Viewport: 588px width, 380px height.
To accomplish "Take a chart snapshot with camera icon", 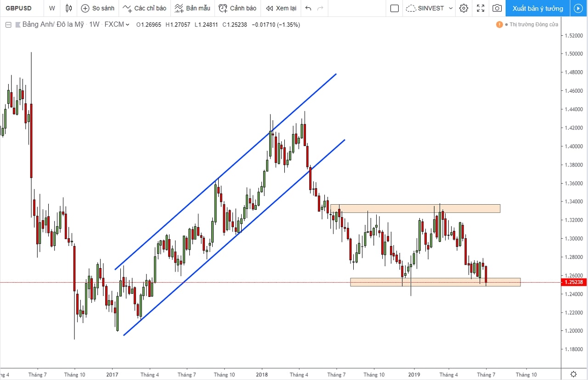I will [497, 8].
